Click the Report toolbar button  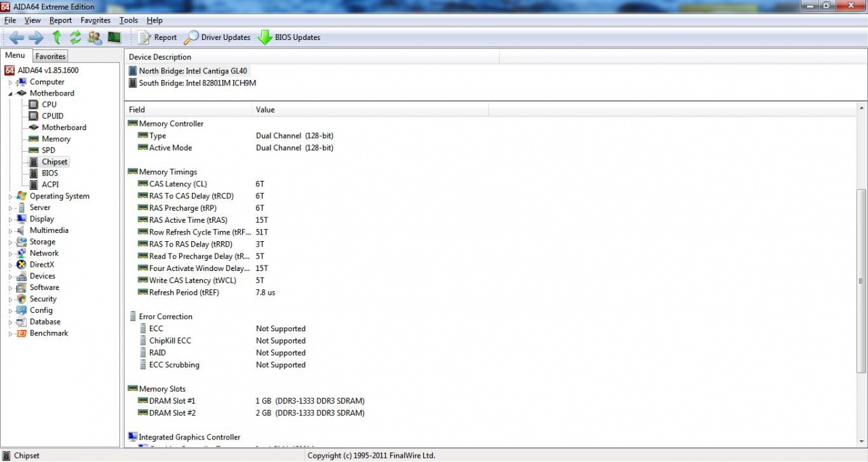pyautogui.click(x=157, y=38)
